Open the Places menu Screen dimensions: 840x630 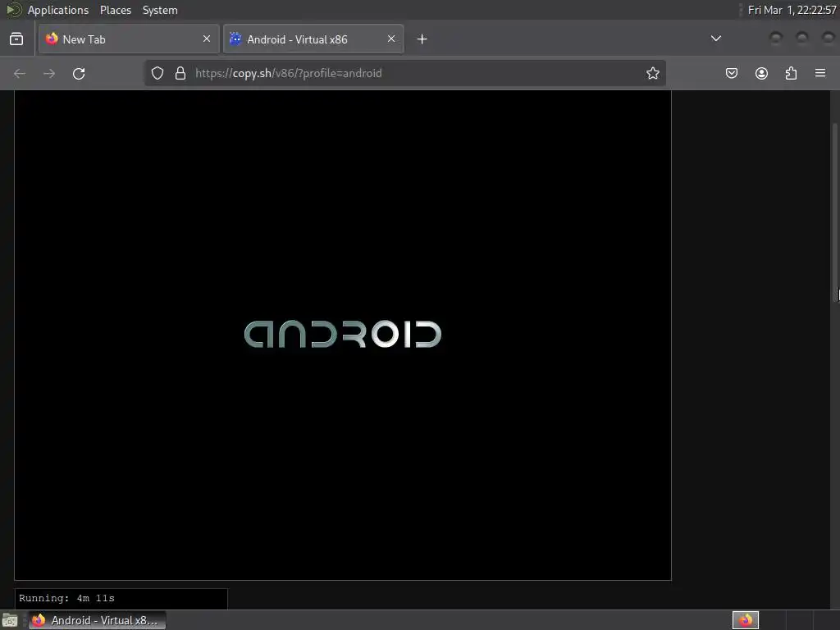(x=116, y=10)
